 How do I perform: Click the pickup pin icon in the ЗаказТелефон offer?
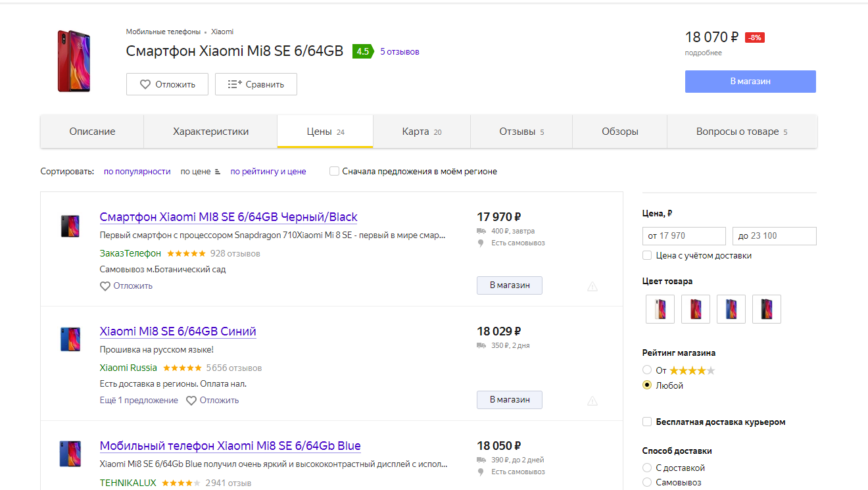tap(481, 243)
